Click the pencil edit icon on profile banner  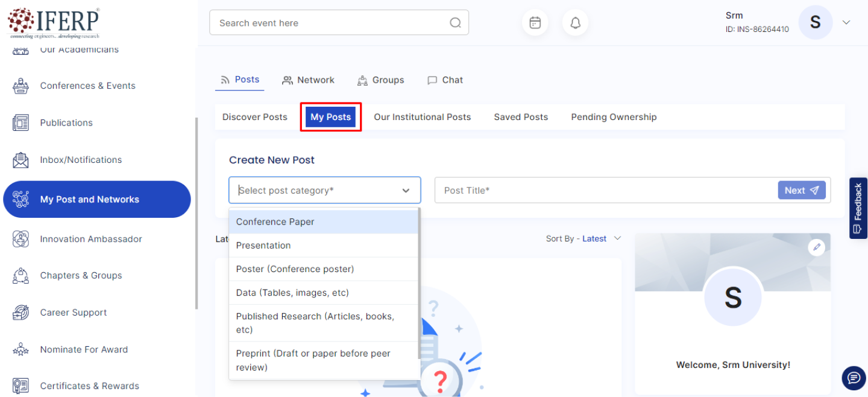tap(816, 247)
